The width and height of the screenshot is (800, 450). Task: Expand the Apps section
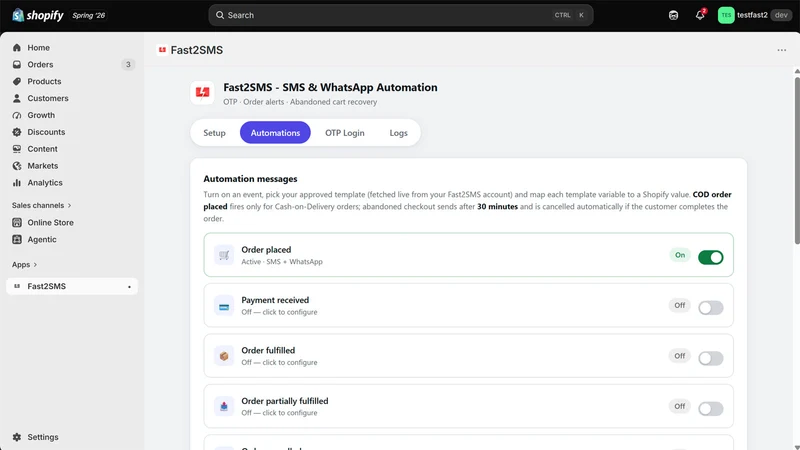(24, 264)
